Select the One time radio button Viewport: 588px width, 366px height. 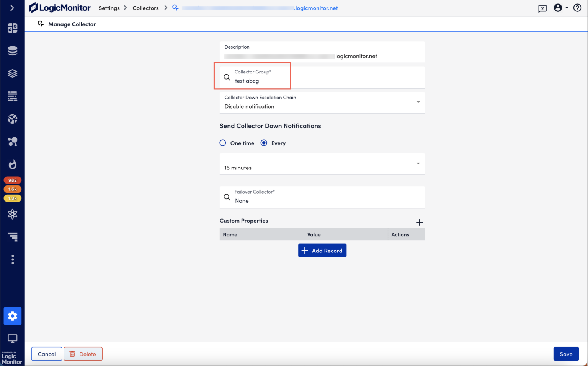(x=223, y=143)
